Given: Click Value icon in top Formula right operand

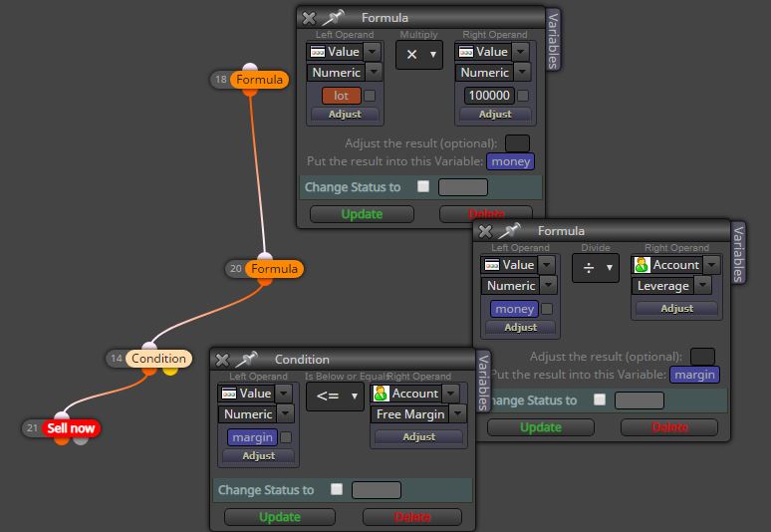Looking at the screenshot, I should pos(466,52).
